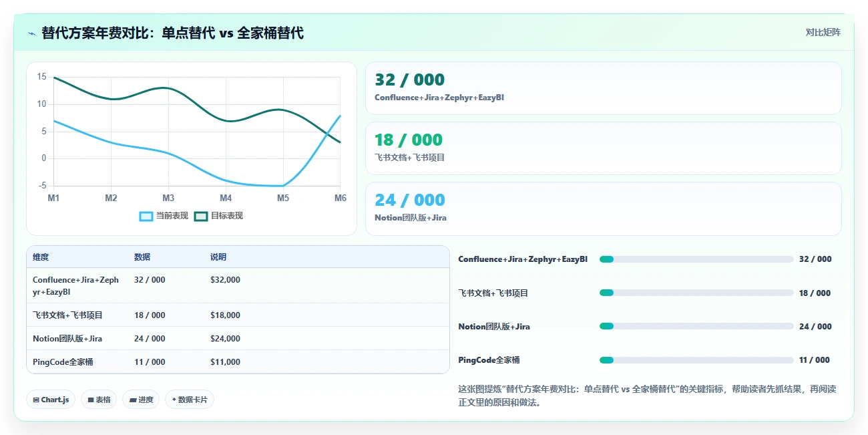Click the 11 / 000 value beside progress bar

coord(814,360)
